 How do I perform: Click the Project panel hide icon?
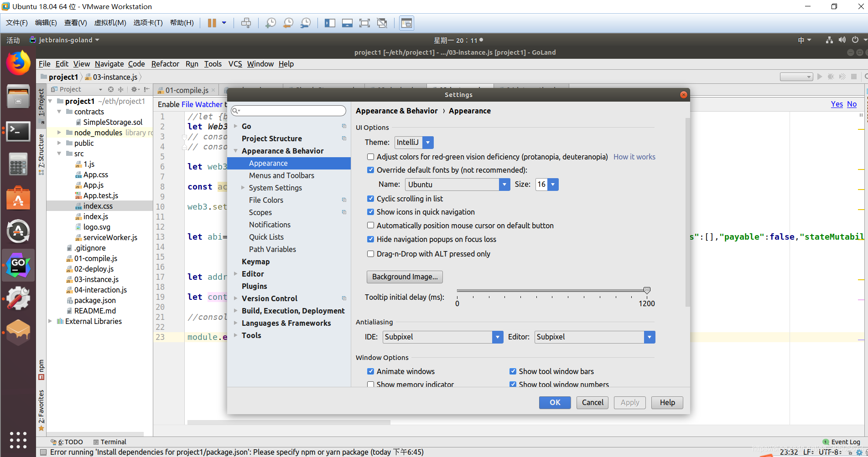(146, 89)
